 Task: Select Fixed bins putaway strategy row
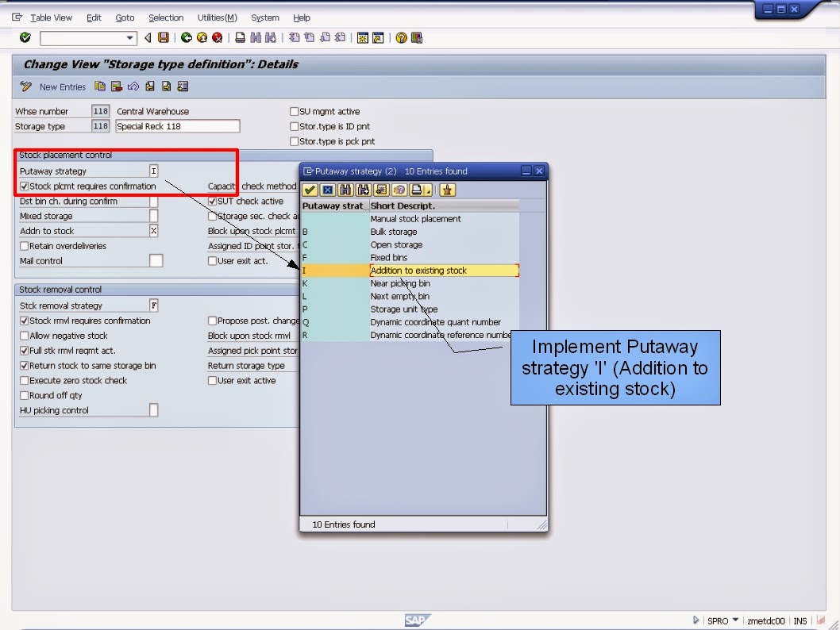[x=410, y=257]
